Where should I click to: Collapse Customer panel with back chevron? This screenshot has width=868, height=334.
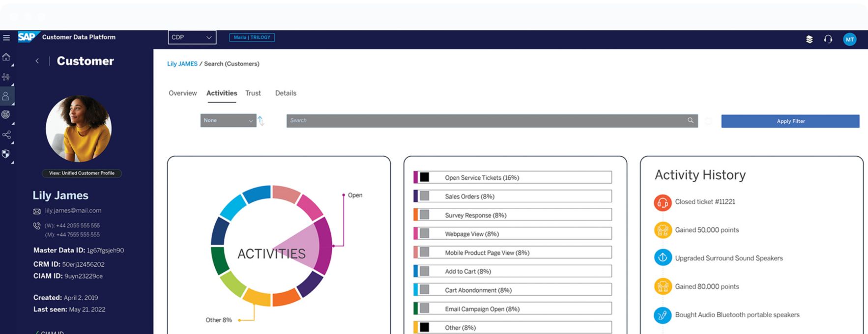[x=37, y=61]
